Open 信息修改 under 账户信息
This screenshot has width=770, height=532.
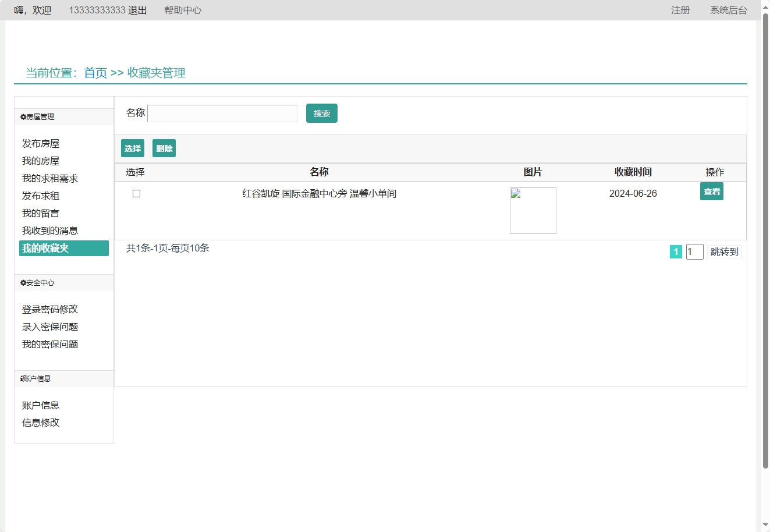[40, 422]
